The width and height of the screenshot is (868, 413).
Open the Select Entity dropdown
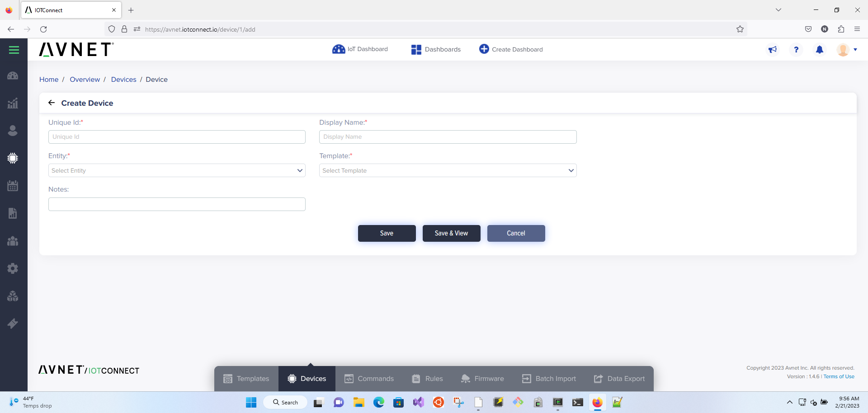(177, 170)
